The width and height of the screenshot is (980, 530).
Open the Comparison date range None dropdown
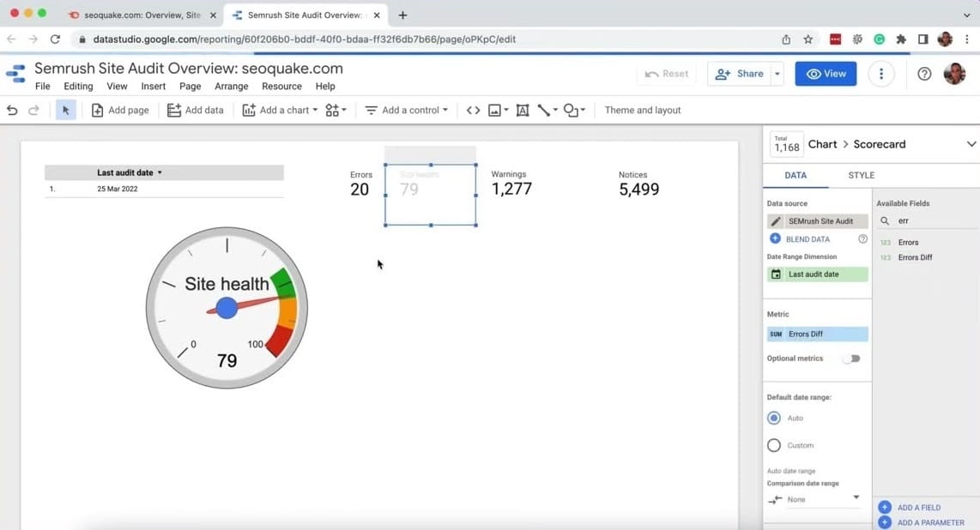coord(817,499)
